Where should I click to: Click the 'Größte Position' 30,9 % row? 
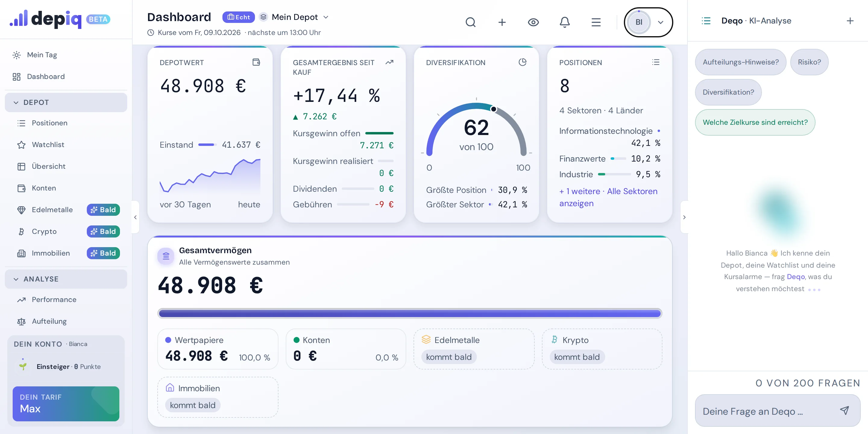click(476, 190)
